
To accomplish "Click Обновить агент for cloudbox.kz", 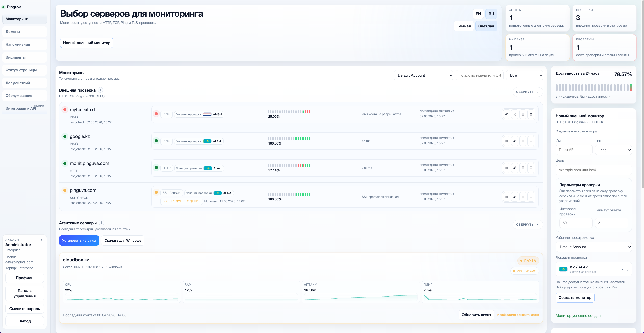I will point(476,315).
